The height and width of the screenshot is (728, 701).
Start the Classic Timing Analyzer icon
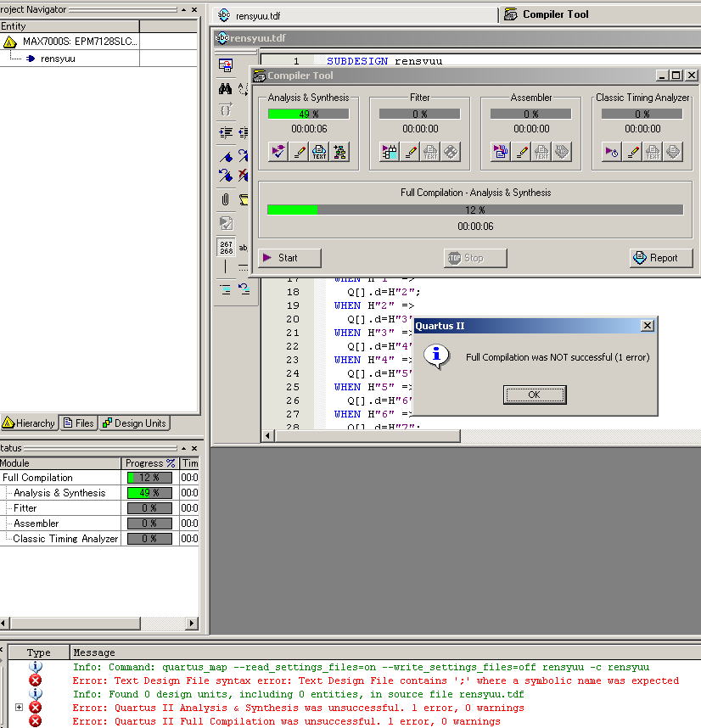tap(612, 152)
